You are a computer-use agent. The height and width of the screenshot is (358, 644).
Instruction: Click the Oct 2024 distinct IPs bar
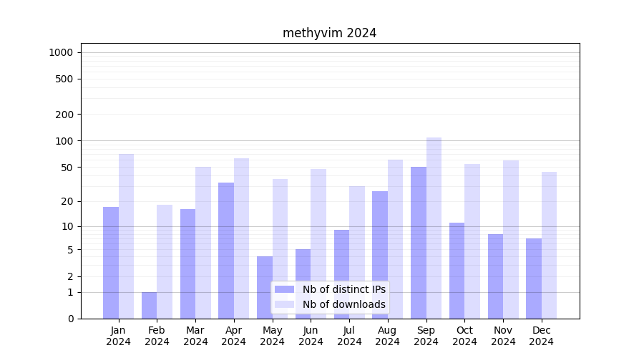(457, 271)
